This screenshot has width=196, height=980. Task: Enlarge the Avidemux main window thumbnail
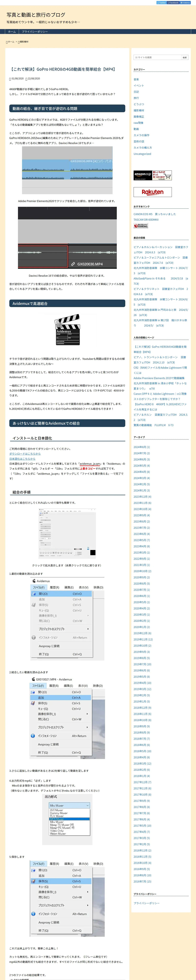pyautogui.click(x=67, y=534)
